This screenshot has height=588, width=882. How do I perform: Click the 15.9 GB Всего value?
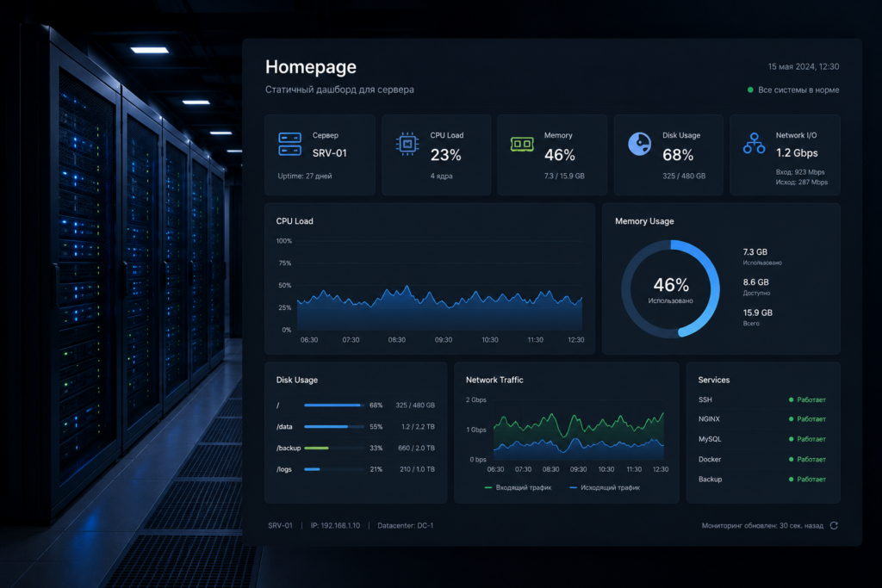[757, 313]
